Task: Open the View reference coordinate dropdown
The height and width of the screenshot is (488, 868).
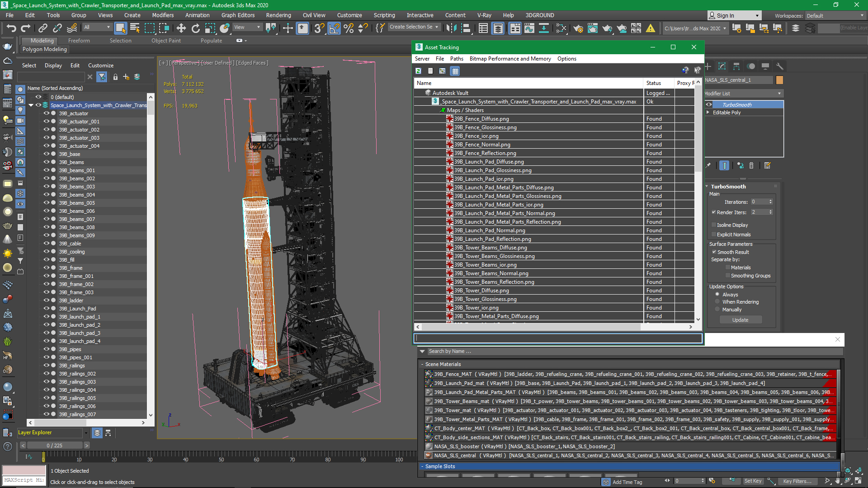Action: 247,27
